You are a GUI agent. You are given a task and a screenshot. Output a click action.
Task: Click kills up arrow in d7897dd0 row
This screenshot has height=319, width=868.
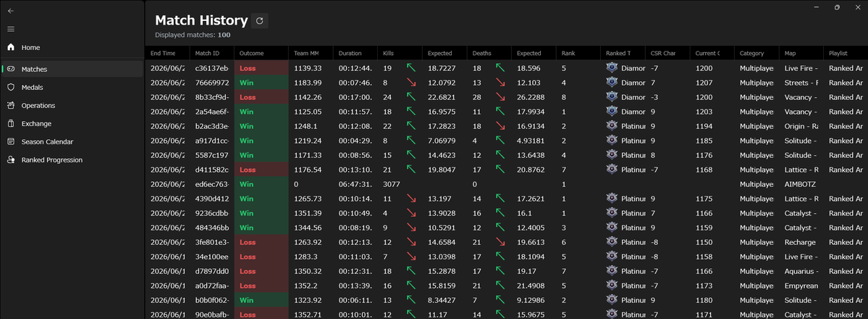click(411, 270)
